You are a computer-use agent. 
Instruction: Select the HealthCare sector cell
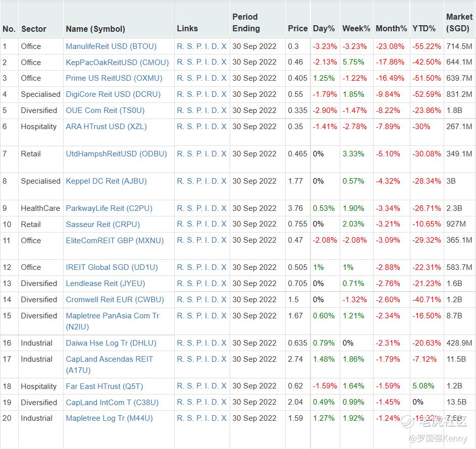point(40,208)
